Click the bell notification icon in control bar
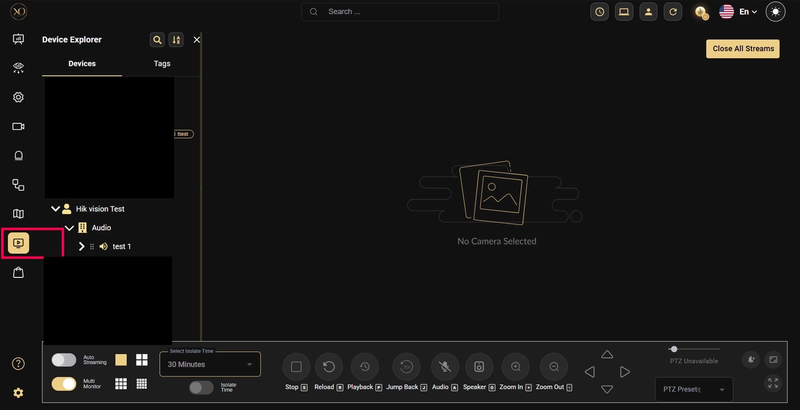Screen dimensions: 800x410 click(x=751, y=360)
